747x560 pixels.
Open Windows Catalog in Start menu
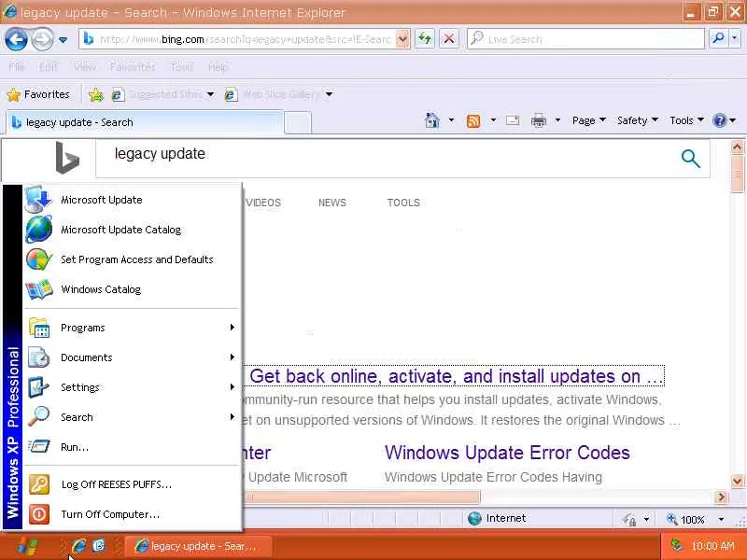point(132,289)
